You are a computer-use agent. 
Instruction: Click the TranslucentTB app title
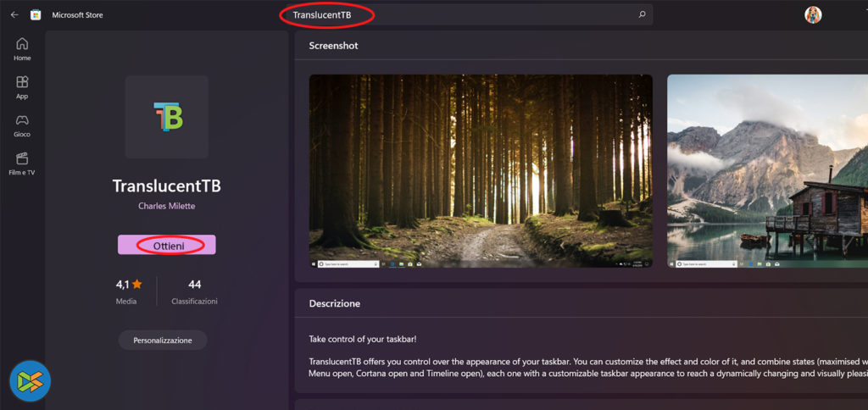click(x=167, y=186)
